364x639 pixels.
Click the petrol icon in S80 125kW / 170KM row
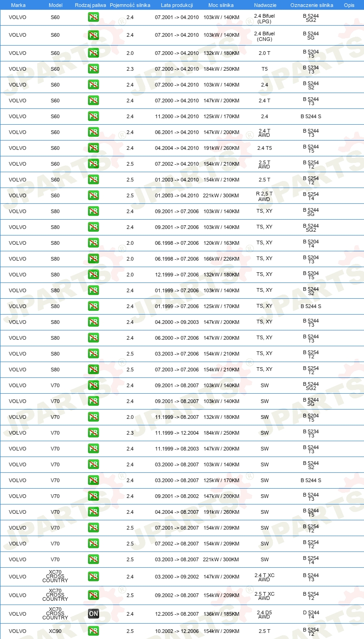coord(94,306)
